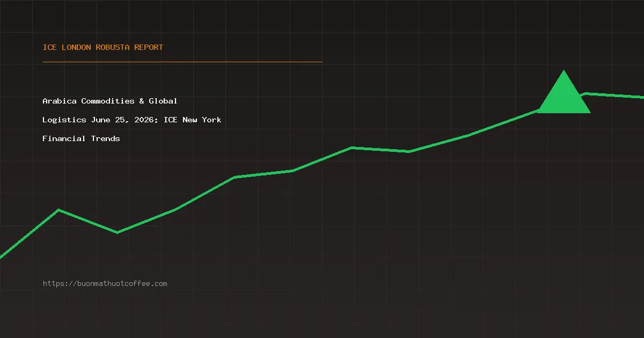This screenshot has width=644, height=338.
Task: Click the word "Global" in the first title line
Action: tap(163, 101)
